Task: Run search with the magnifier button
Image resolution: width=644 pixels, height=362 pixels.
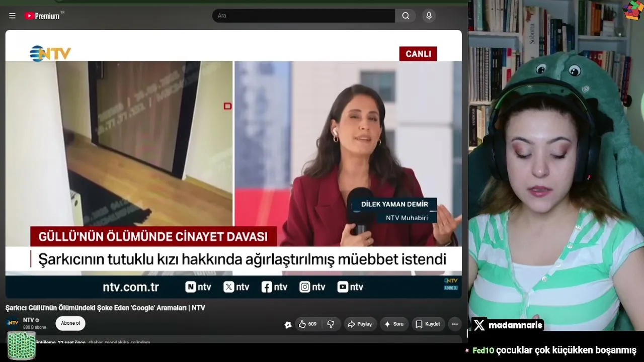Action: click(406, 16)
